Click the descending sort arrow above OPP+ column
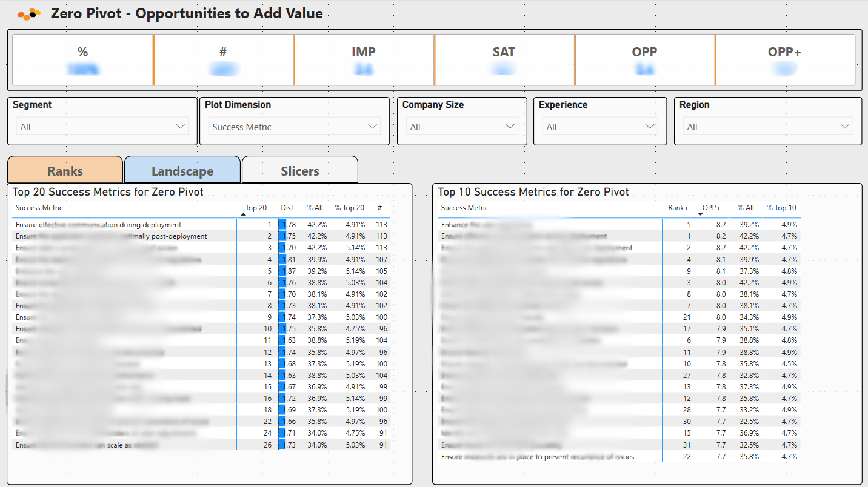 point(701,214)
